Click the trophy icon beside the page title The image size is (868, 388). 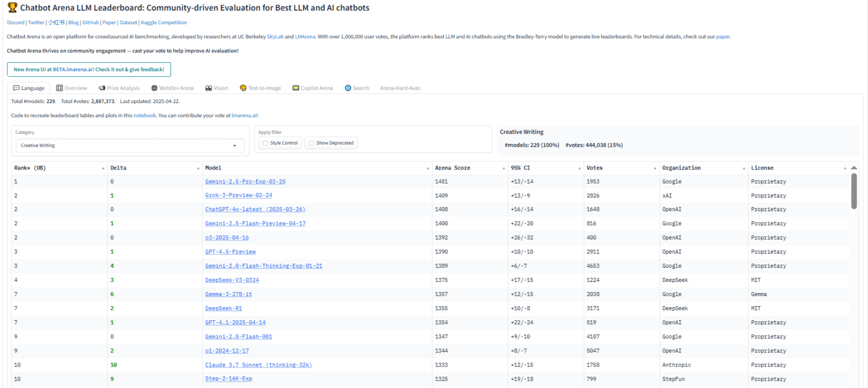click(12, 8)
